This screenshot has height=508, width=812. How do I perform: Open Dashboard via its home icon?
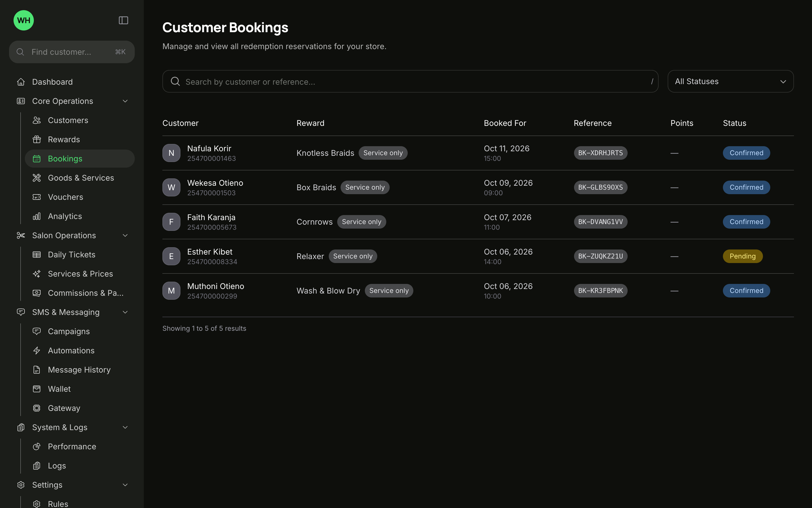(21, 82)
